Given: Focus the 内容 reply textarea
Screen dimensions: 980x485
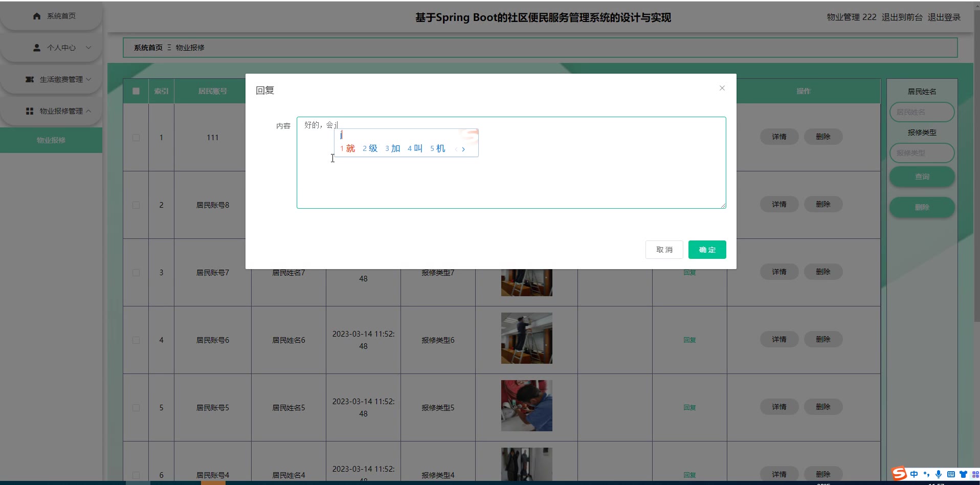Looking at the screenshot, I should [x=511, y=163].
